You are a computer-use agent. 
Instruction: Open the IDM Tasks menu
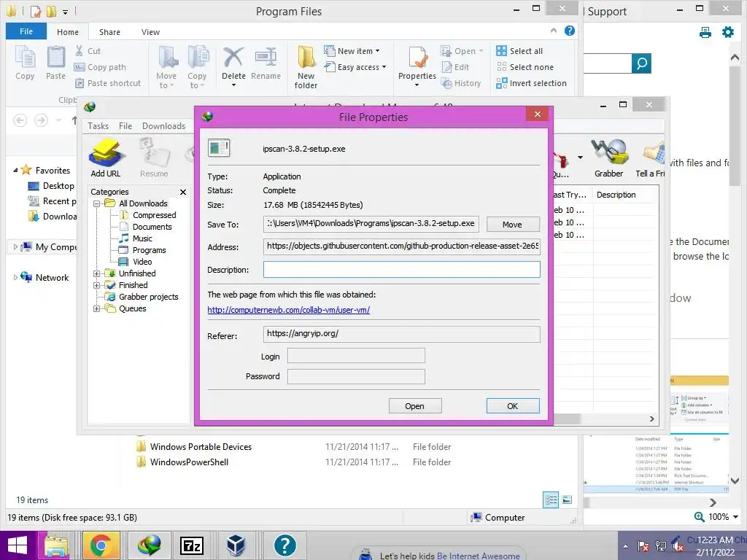coord(98,125)
